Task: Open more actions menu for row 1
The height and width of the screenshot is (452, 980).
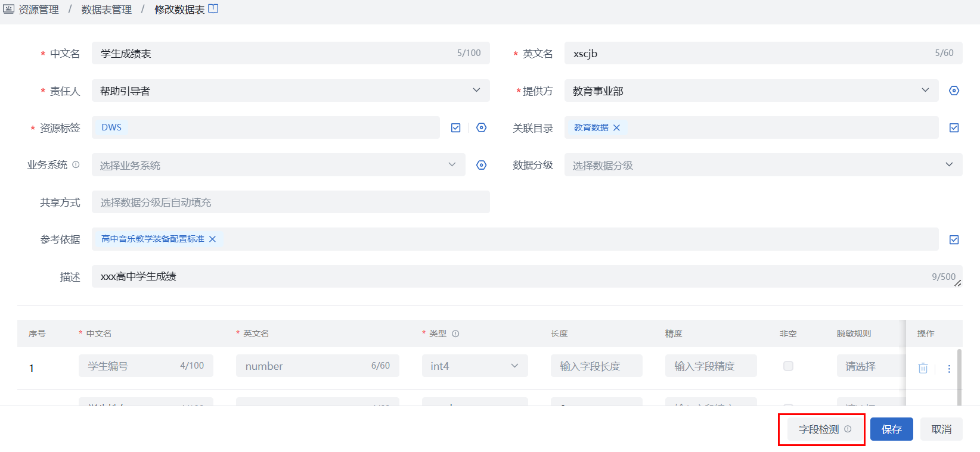Action: tap(949, 369)
